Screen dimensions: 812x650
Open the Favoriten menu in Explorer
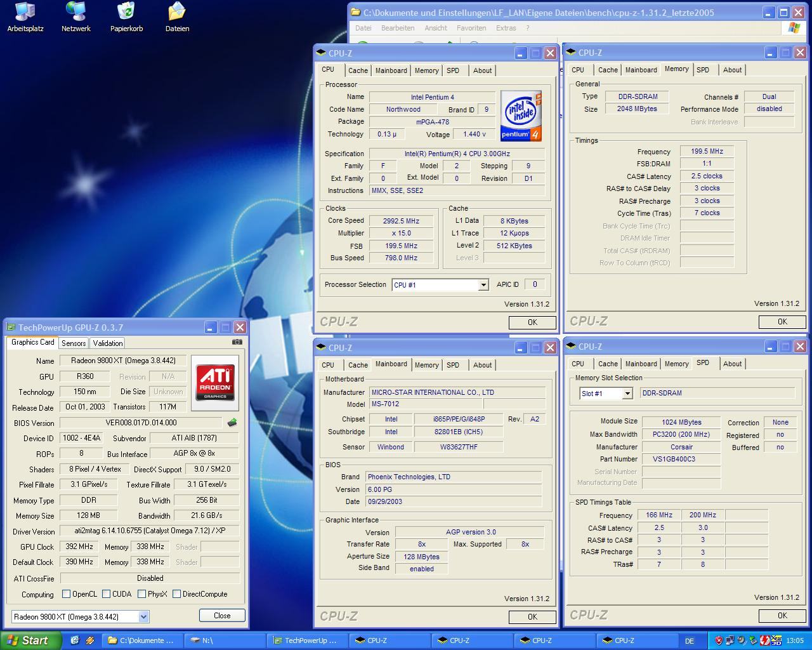[471, 28]
